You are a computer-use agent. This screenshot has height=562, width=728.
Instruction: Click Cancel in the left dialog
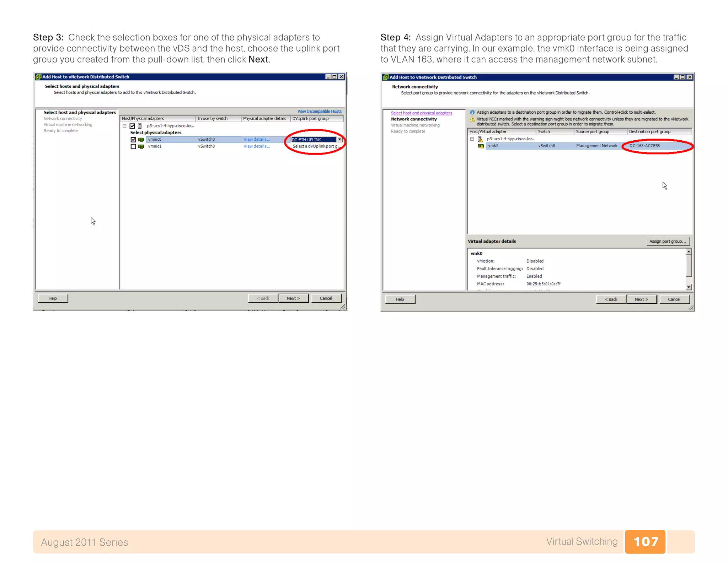[x=326, y=298]
